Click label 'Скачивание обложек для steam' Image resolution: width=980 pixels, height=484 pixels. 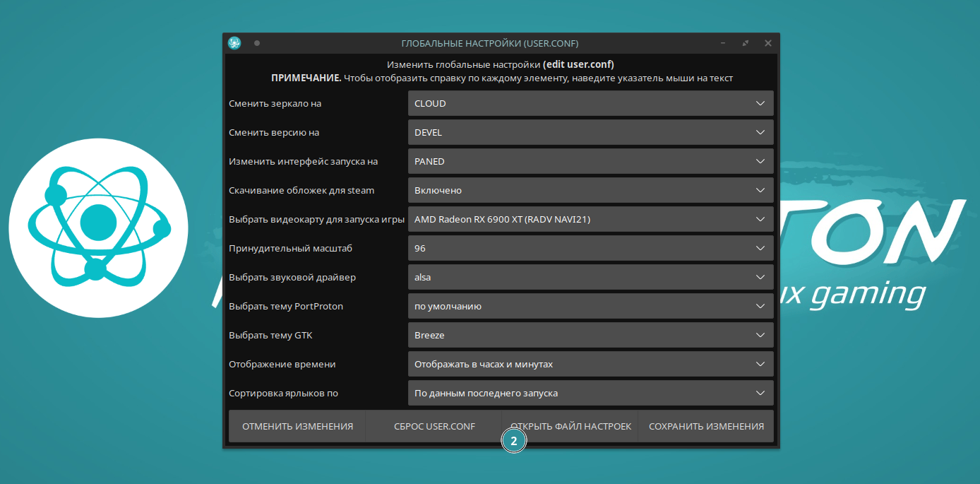[x=301, y=190]
